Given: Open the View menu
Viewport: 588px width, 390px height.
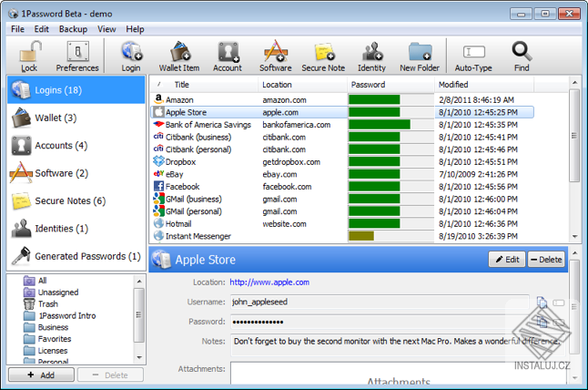Looking at the screenshot, I should click(106, 29).
